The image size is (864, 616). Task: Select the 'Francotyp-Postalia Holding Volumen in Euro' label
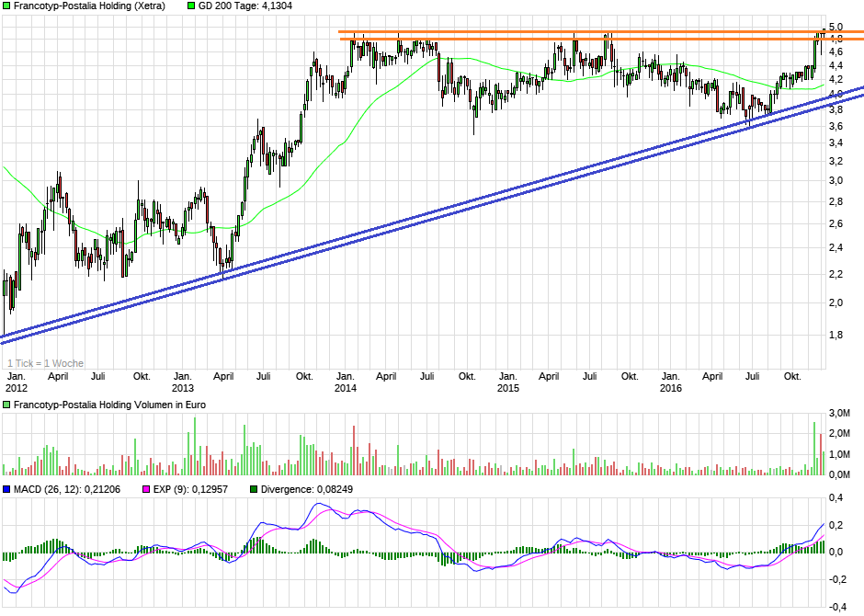pos(109,405)
